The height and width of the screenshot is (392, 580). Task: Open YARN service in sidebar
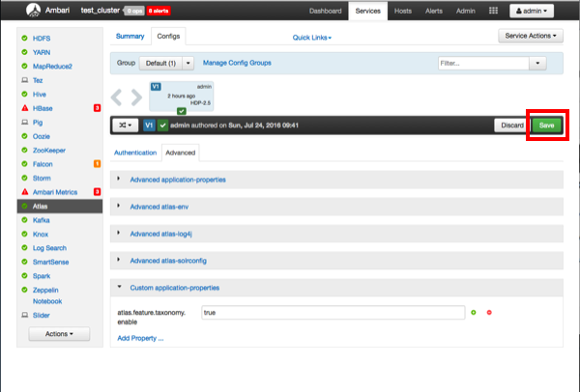(x=42, y=52)
